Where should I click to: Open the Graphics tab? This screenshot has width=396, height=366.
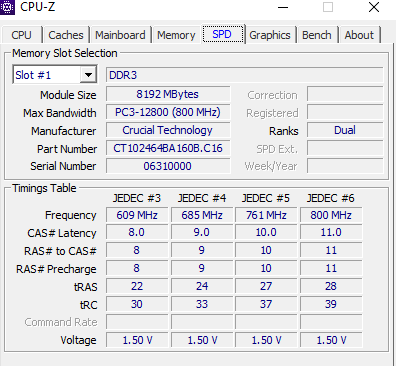(x=270, y=35)
